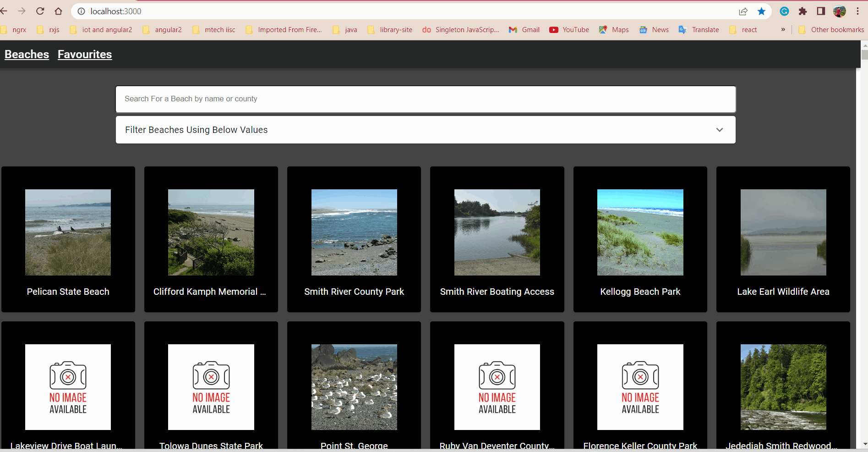868x452 pixels.
Task: Open the mtech iisc bookmark folder
Action: click(214, 30)
